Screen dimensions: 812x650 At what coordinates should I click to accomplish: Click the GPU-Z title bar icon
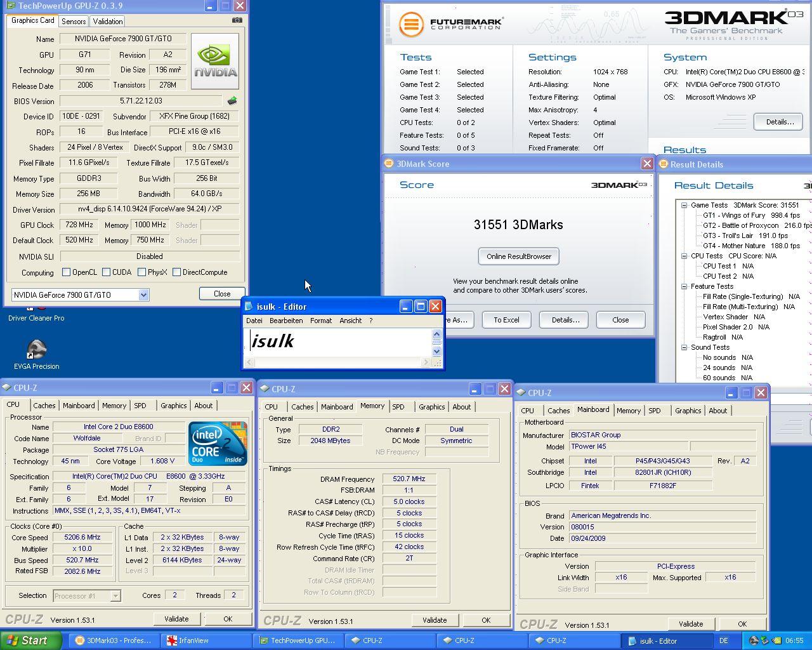[11, 6]
